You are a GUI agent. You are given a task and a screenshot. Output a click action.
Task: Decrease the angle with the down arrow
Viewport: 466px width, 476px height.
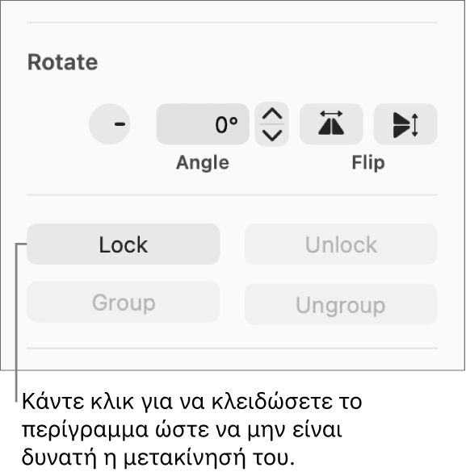pyautogui.click(x=271, y=135)
